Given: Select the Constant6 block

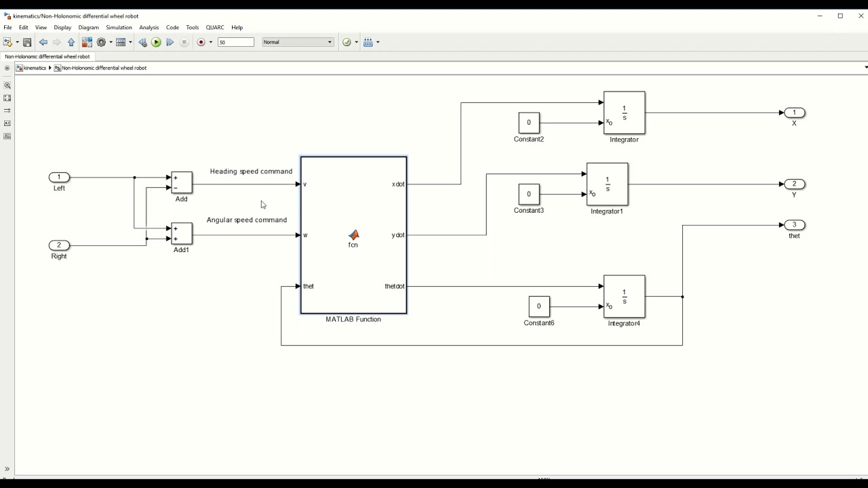Looking at the screenshot, I should [539, 306].
